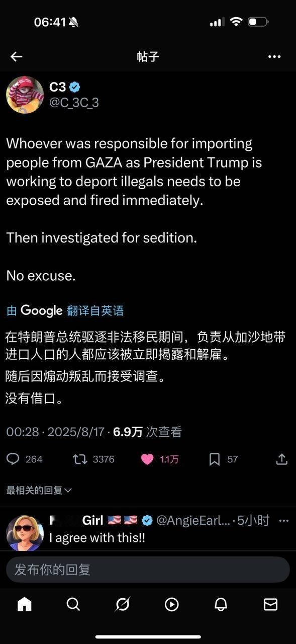
Task: Open the three-dot menu in post header
Action: pyautogui.click(x=274, y=56)
